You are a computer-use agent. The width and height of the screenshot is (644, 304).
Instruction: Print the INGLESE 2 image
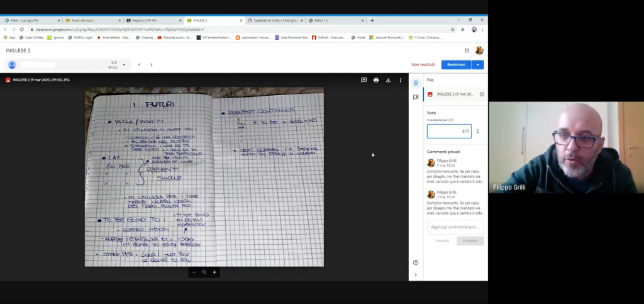click(376, 80)
